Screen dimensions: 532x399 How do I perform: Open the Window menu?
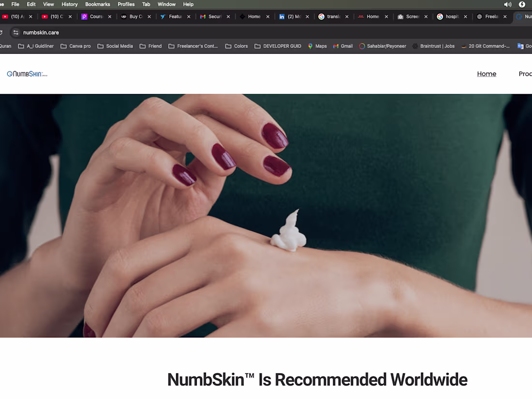point(166,4)
